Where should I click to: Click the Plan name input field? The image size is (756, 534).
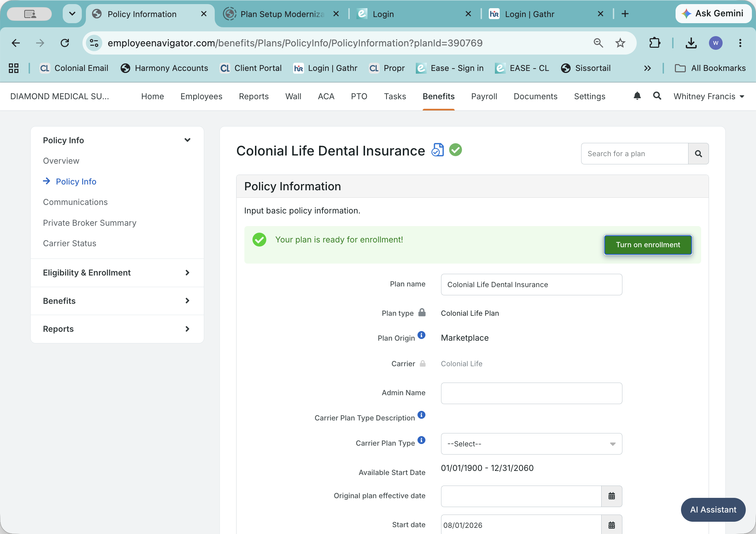click(531, 285)
